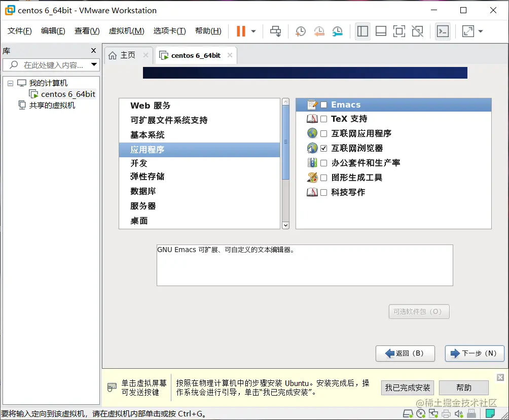The image size is (509, 420).
Task: Dismiss the yellow install hint bar
Action: click(500, 377)
